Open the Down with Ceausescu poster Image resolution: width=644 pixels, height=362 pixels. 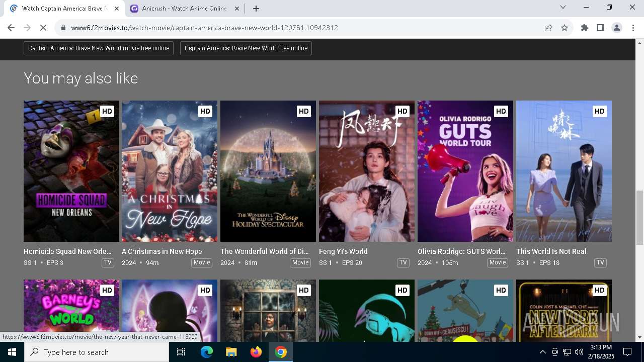pyautogui.click(x=465, y=310)
